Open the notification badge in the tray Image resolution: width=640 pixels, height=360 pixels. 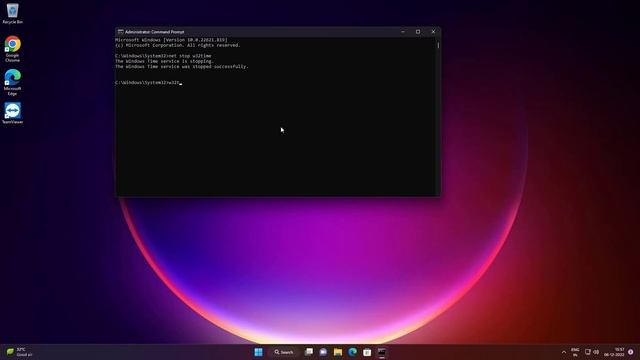tap(631, 352)
